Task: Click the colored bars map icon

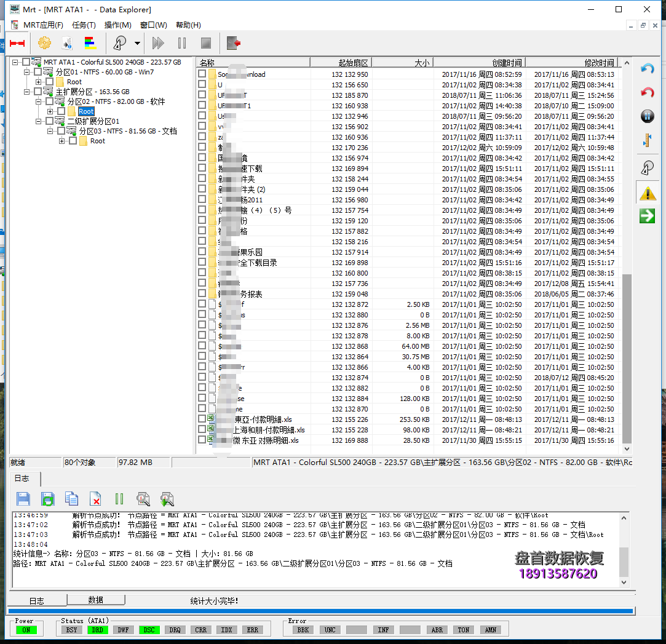Action: coord(90,43)
